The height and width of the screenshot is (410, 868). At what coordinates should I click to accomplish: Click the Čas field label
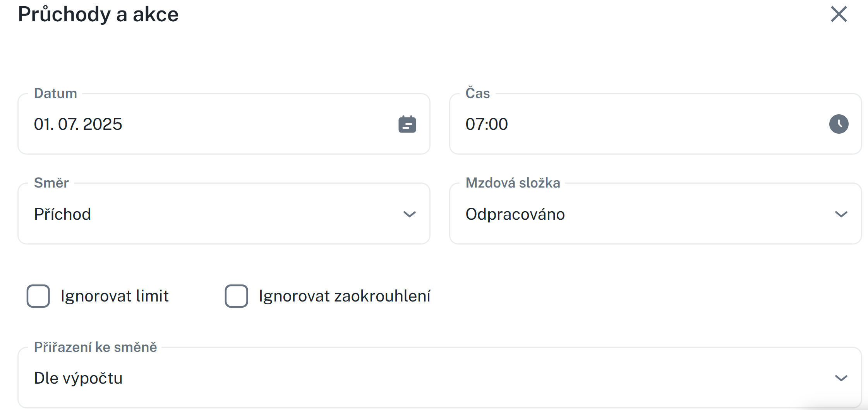click(x=477, y=93)
